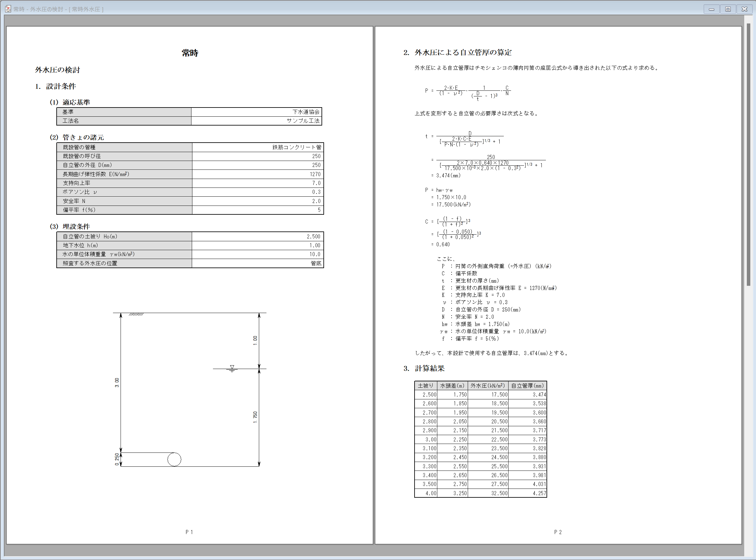Viewport: 756px width, 560px height.
Task: Click the C result = 0.640
Action: 440,244
